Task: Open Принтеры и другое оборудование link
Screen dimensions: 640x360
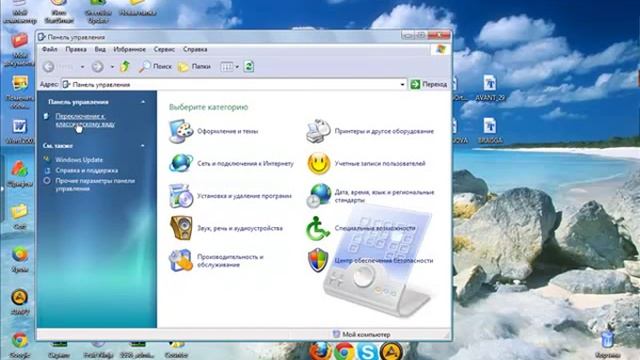Action: [x=384, y=131]
